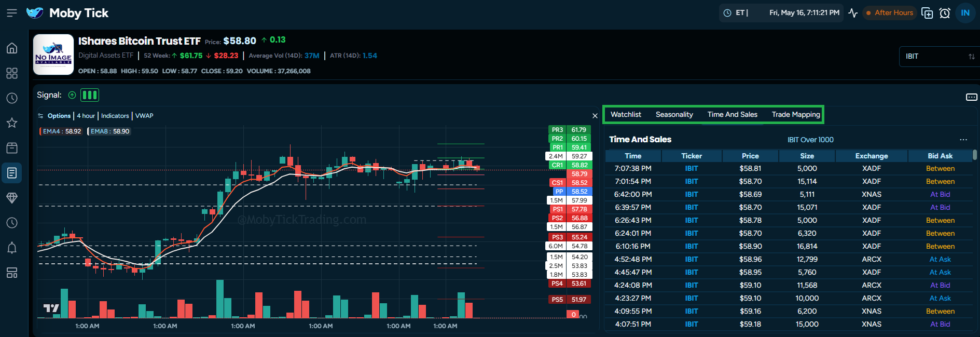This screenshot has height=337, width=980.
Task: Click the IBIT link in 4:52:48 PM row
Action: point(692,260)
